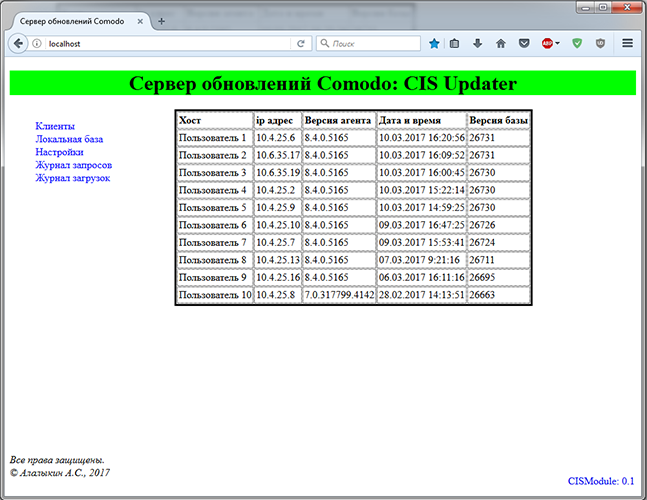Click the timestamp 28.02.2017 14:13:51

click(422, 295)
